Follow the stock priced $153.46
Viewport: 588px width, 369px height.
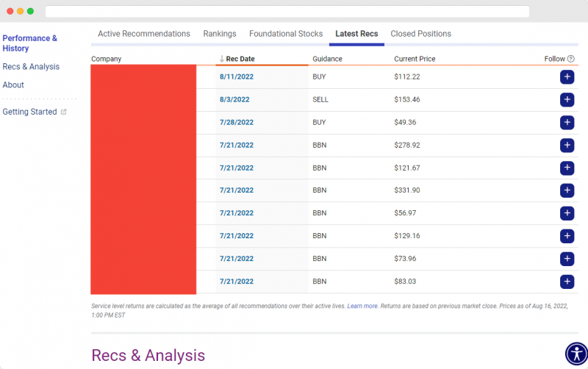coord(567,100)
